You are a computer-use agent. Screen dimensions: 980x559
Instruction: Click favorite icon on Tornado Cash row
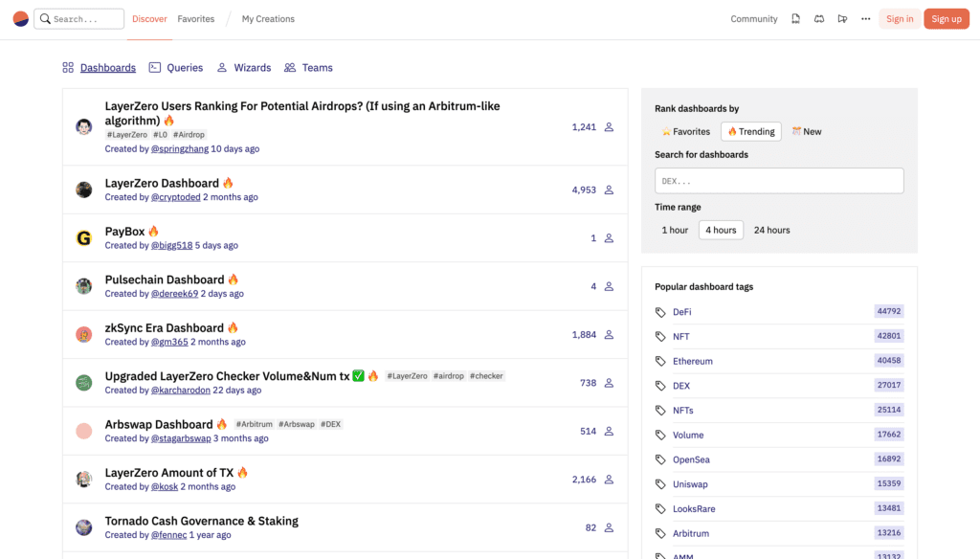click(x=609, y=527)
